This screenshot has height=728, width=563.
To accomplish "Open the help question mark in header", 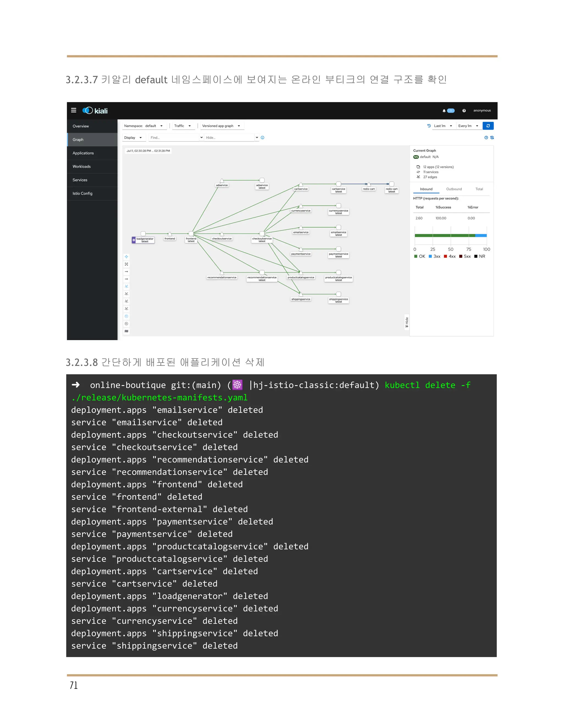I will coord(464,111).
